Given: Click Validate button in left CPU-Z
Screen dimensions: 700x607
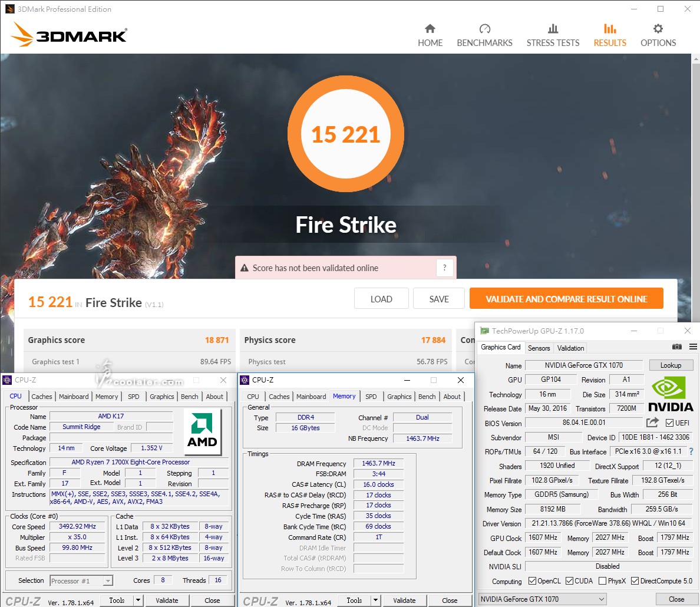Looking at the screenshot, I should click(x=167, y=601).
